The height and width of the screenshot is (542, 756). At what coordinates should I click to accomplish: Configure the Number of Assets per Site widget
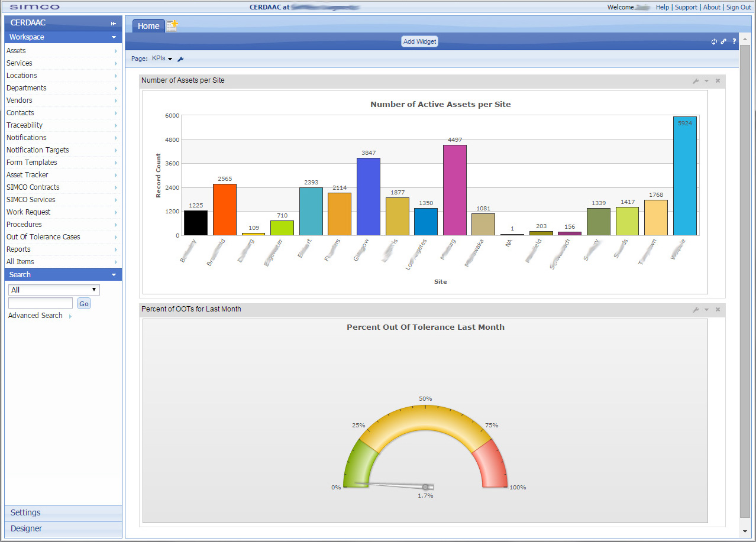coord(696,80)
